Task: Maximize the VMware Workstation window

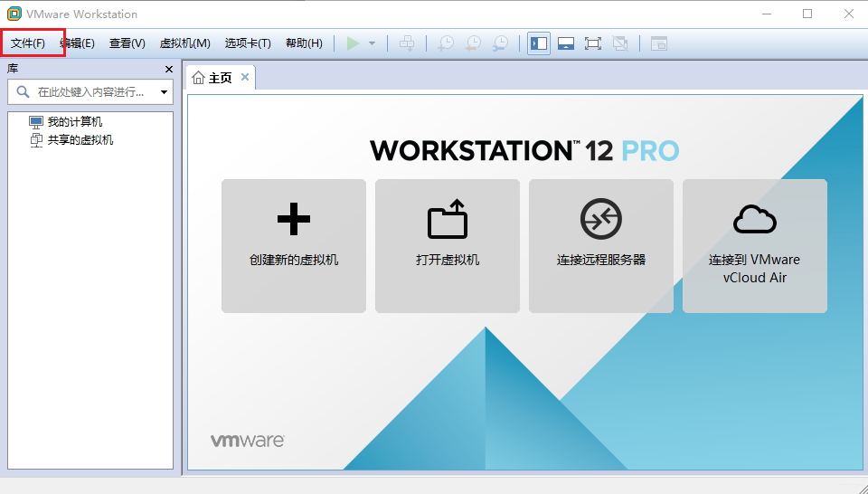Action: (x=807, y=14)
